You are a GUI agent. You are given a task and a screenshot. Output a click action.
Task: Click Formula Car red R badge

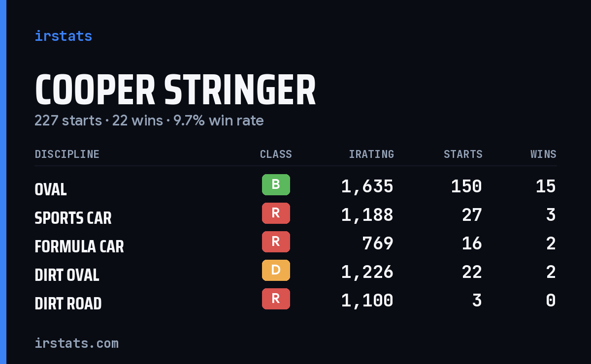tap(276, 242)
